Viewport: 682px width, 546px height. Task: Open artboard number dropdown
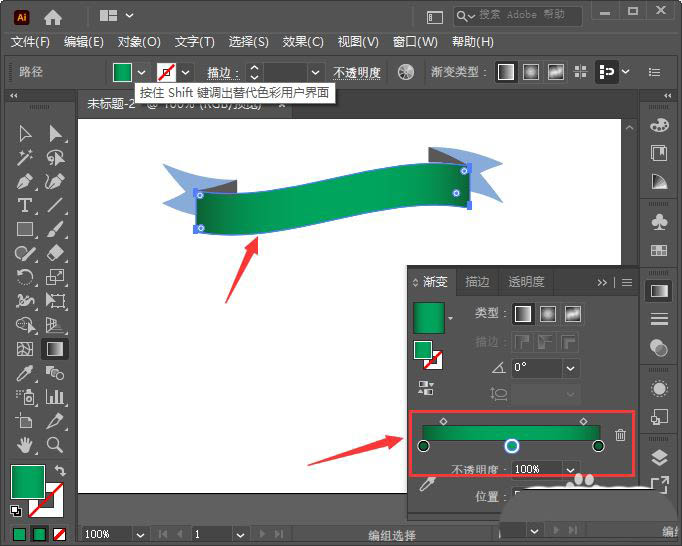[240, 535]
